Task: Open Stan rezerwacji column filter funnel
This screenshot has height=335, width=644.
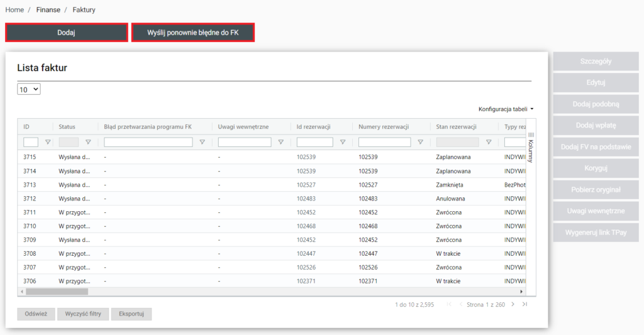Action: 488,142
